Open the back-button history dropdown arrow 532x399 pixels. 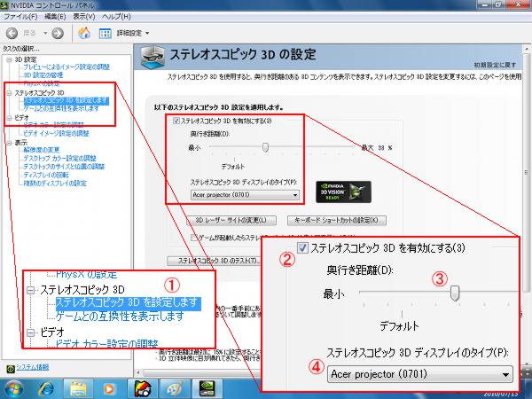(x=45, y=34)
